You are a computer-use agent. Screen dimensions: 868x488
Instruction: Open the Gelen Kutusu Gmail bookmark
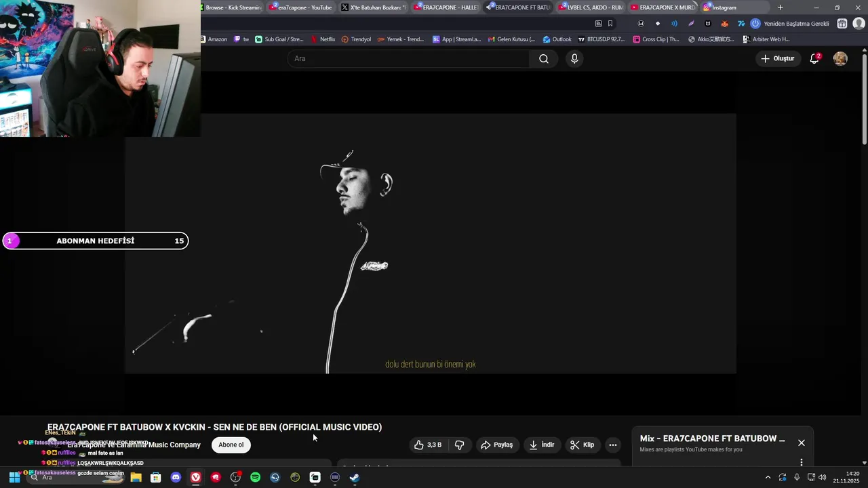click(x=511, y=39)
